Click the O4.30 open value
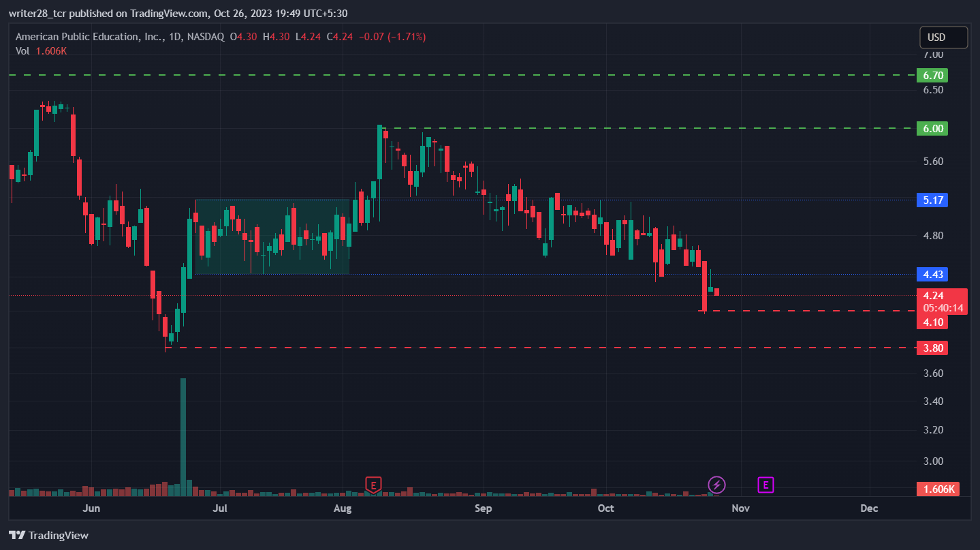This screenshot has height=550, width=980. 243,37
